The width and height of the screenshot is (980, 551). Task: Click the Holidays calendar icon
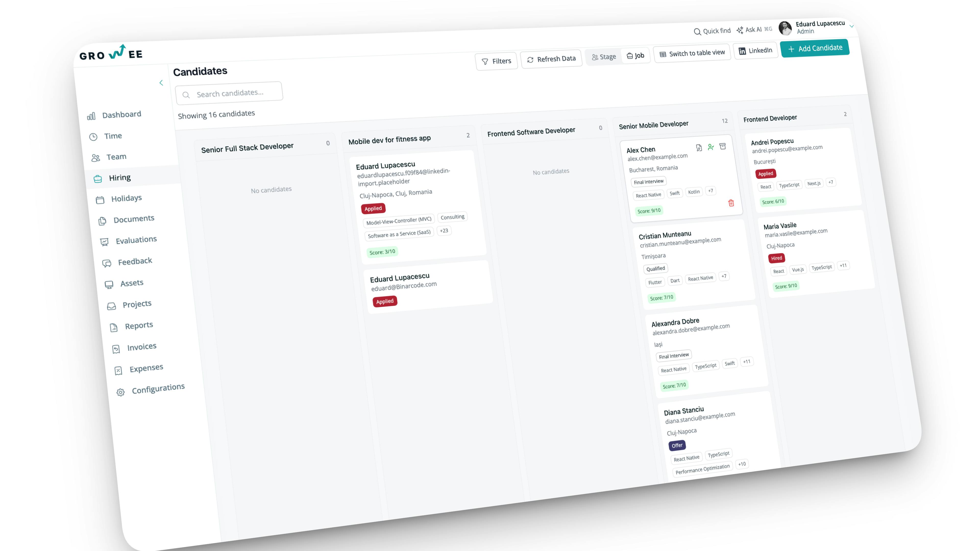tap(100, 200)
